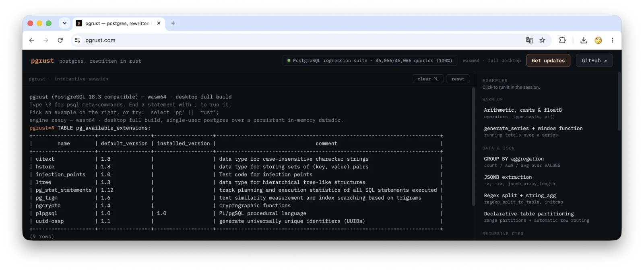The width and height of the screenshot is (644, 270).
Task: Expand the tab search dropdown arrow
Action: click(x=64, y=23)
